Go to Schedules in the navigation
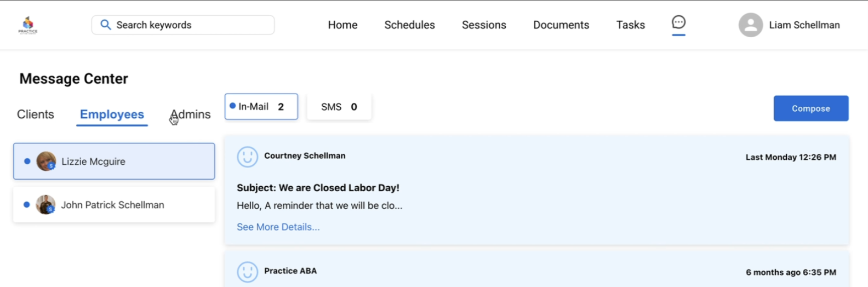The width and height of the screenshot is (868, 287). pos(409,25)
